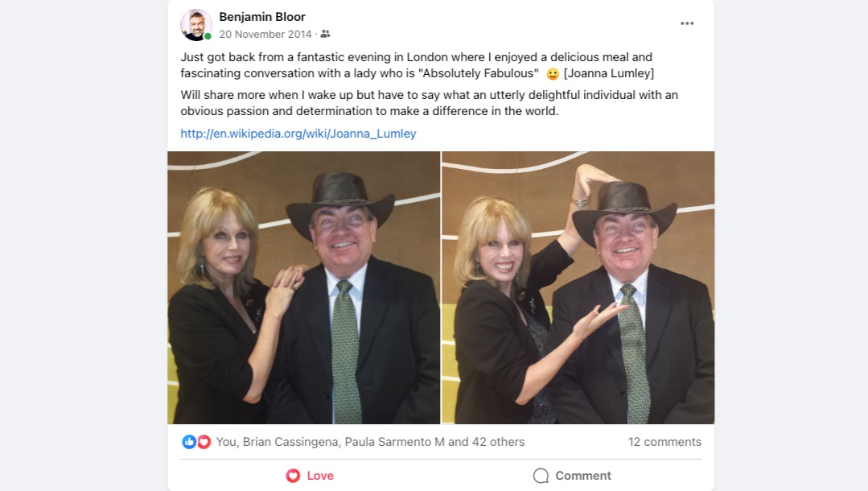Click the smiley emoji in the post text
Image resolution: width=868 pixels, height=491 pixels.
point(553,74)
